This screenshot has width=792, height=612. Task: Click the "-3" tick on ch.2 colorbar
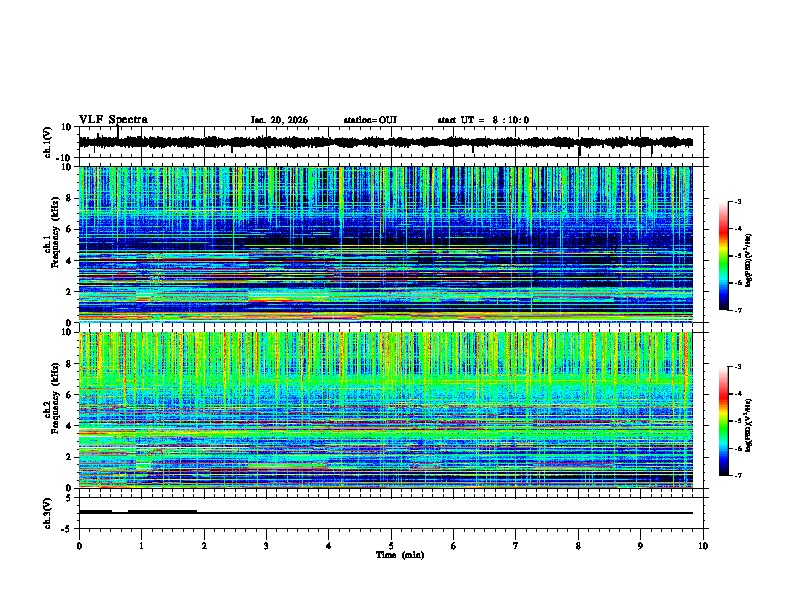(x=738, y=367)
